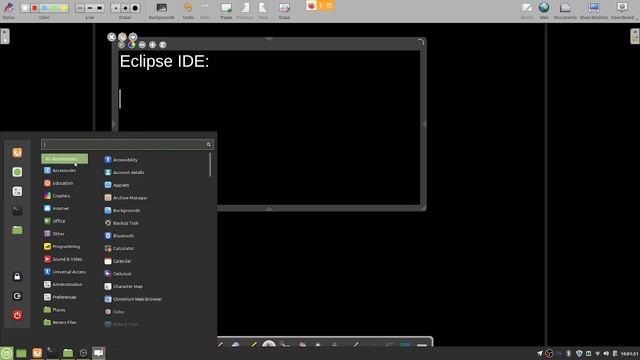Click the taskbar clock

[629, 353]
